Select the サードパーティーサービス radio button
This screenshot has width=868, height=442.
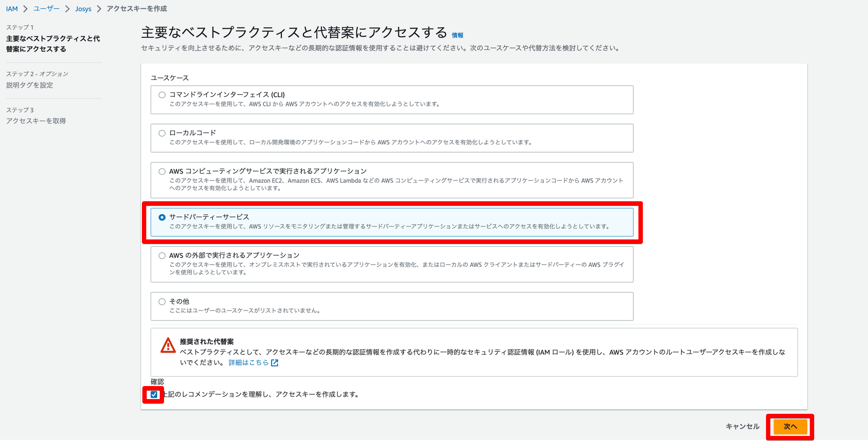pyautogui.click(x=162, y=217)
